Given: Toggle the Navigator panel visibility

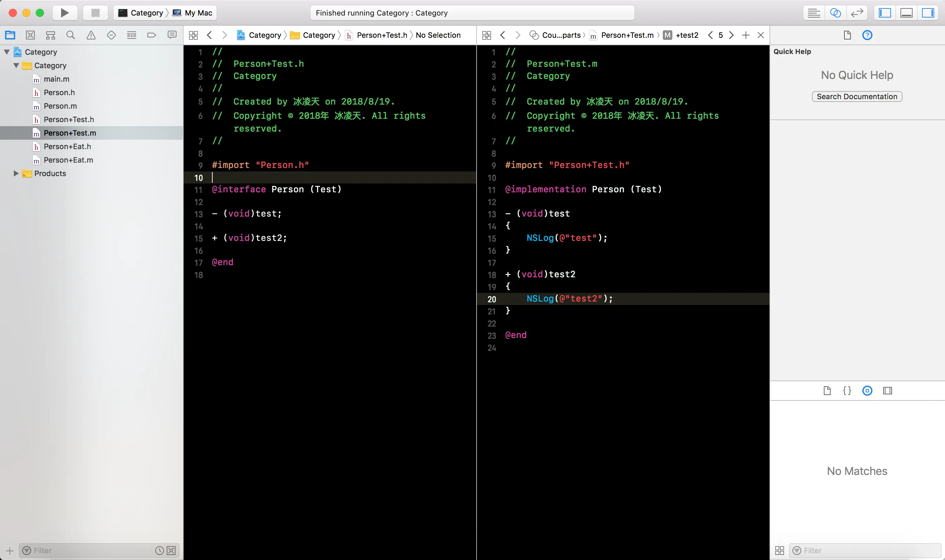Looking at the screenshot, I should (885, 13).
